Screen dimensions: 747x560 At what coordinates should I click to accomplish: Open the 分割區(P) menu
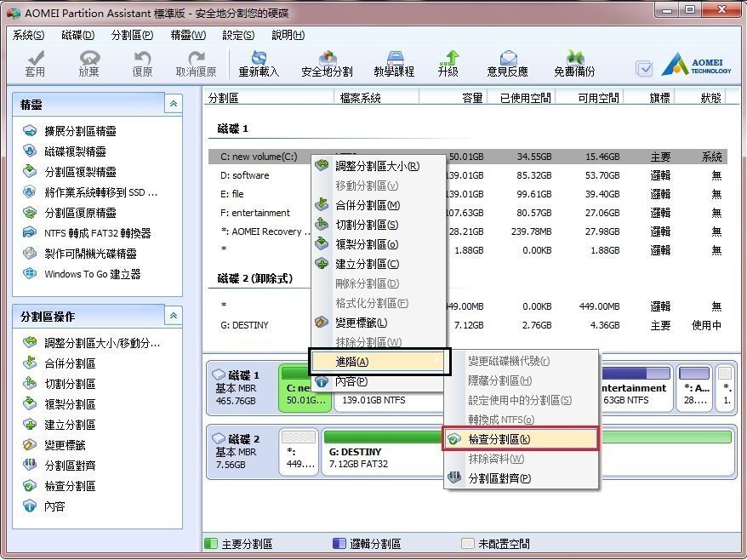pyautogui.click(x=132, y=35)
